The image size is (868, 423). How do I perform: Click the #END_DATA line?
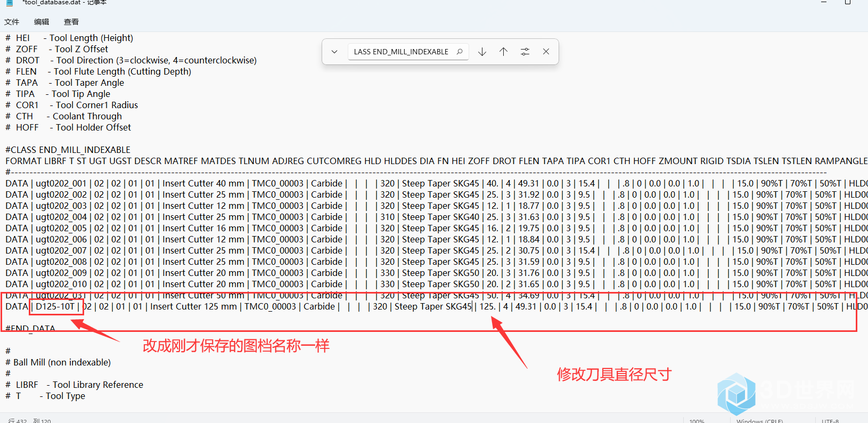pyautogui.click(x=30, y=328)
